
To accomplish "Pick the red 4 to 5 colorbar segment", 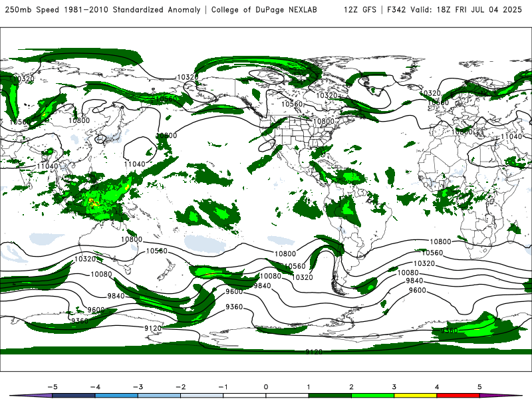I will pyautogui.click(x=458, y=396).
